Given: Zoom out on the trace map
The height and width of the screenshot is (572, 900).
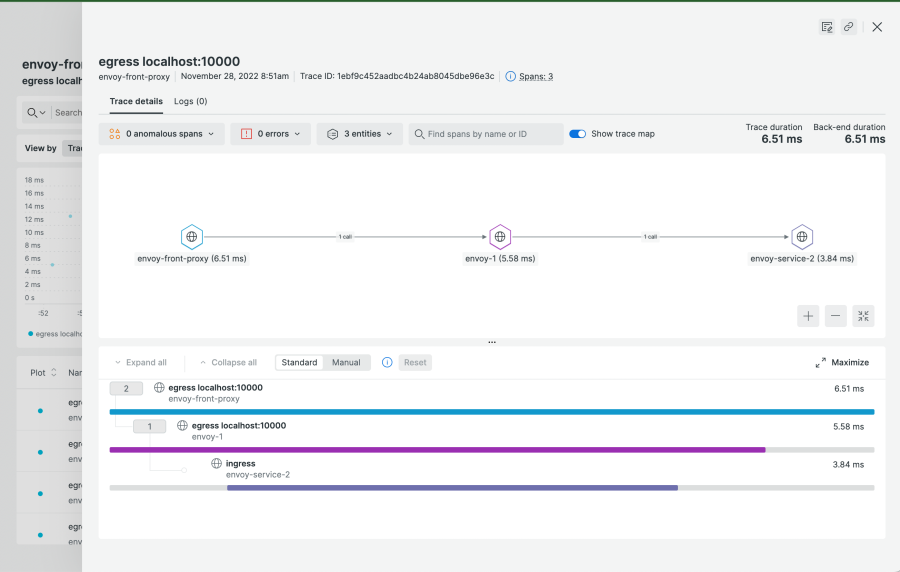Looking at the screenshot, I should point(836,316).
